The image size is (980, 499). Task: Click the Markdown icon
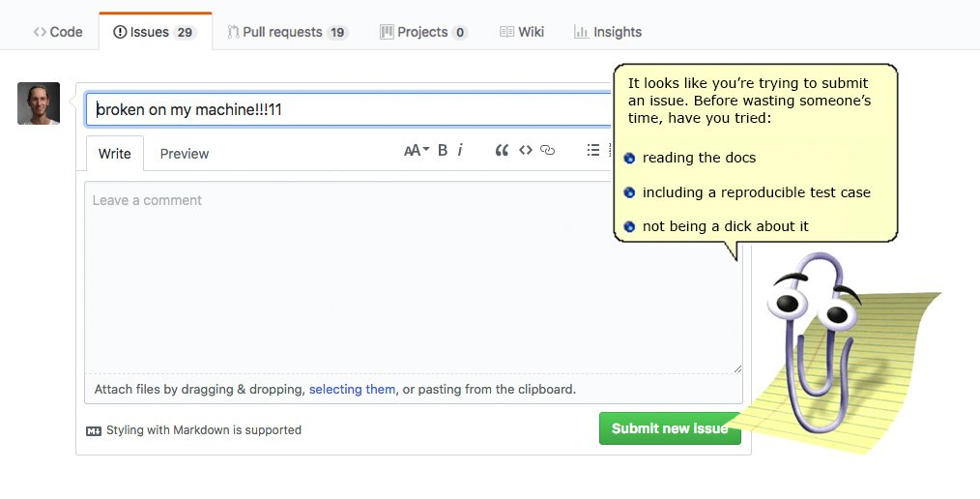(94, 431)
